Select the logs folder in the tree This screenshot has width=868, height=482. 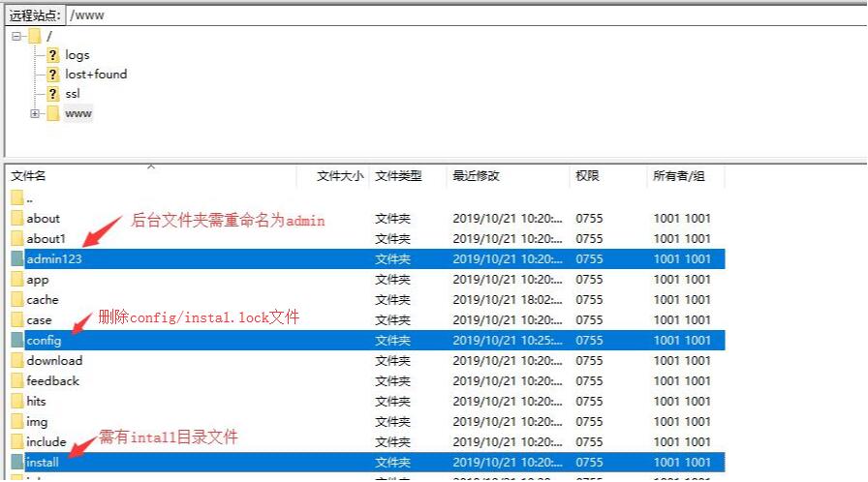tap(77, 55)
